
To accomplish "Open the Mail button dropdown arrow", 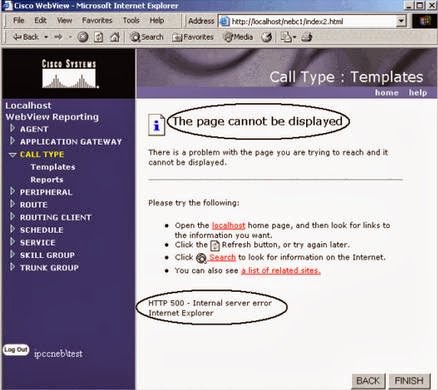I will point(294,37).
